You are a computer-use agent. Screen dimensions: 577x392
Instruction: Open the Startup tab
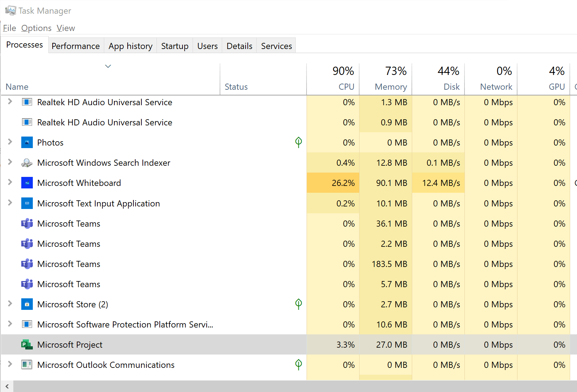pos(175,46)
